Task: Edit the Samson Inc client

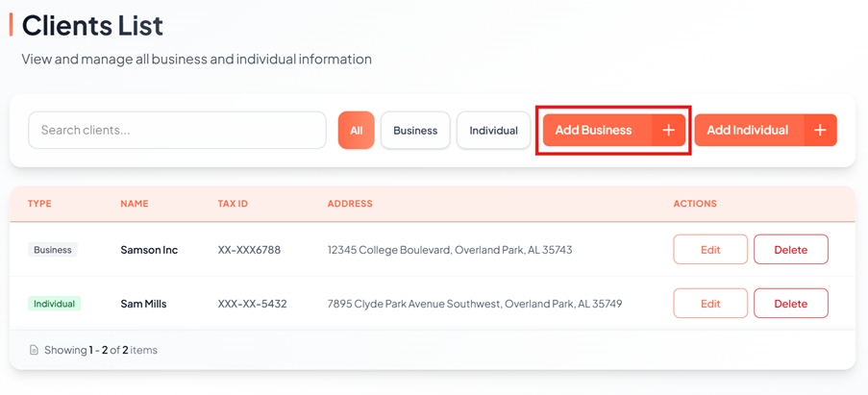Action: click(x=710, y=250)
